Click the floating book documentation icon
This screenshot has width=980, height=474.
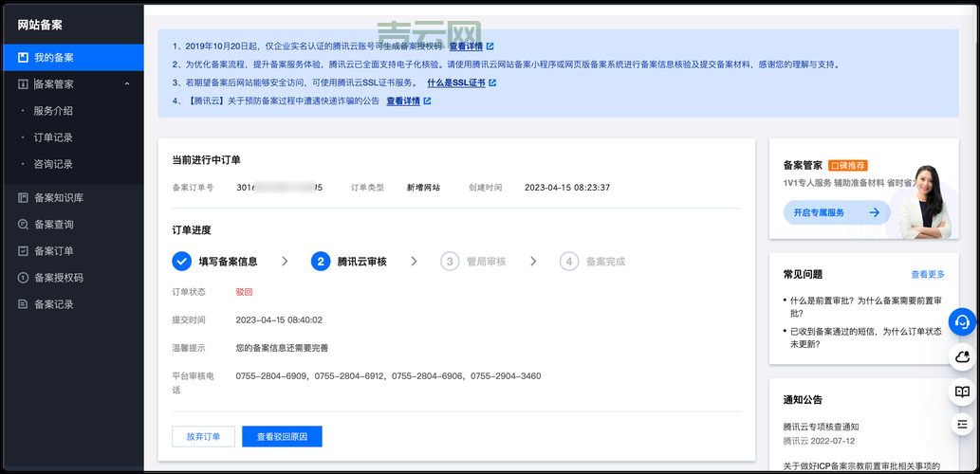[x=963, y=392]
